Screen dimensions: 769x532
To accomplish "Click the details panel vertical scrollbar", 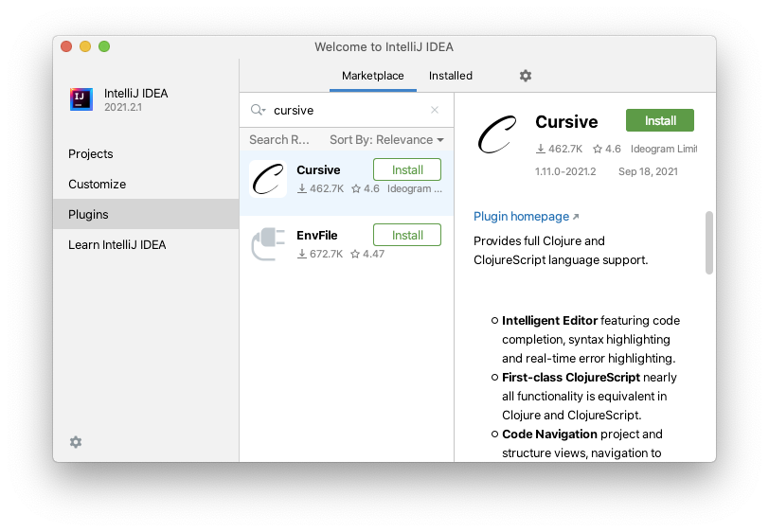I will click(x=708, y=242).
